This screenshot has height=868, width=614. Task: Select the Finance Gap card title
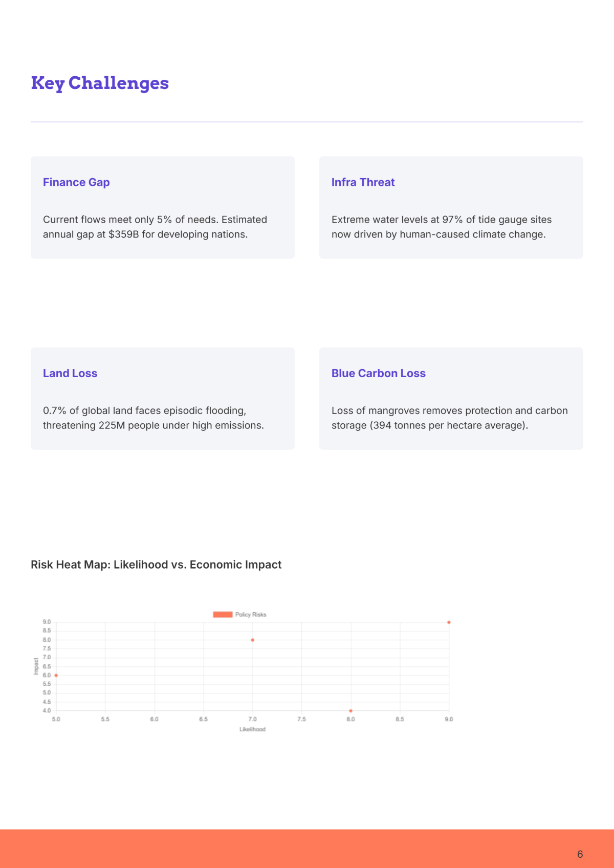76,182
